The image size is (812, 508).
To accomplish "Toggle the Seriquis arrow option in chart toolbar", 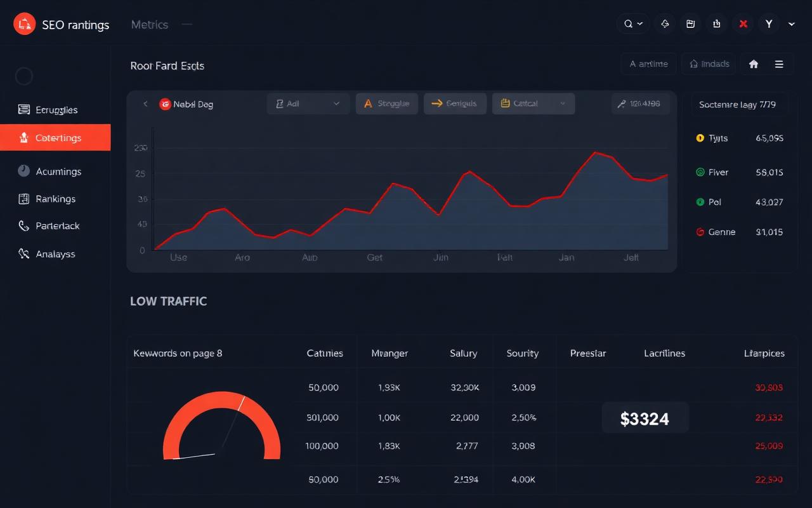I will point(455,104).
